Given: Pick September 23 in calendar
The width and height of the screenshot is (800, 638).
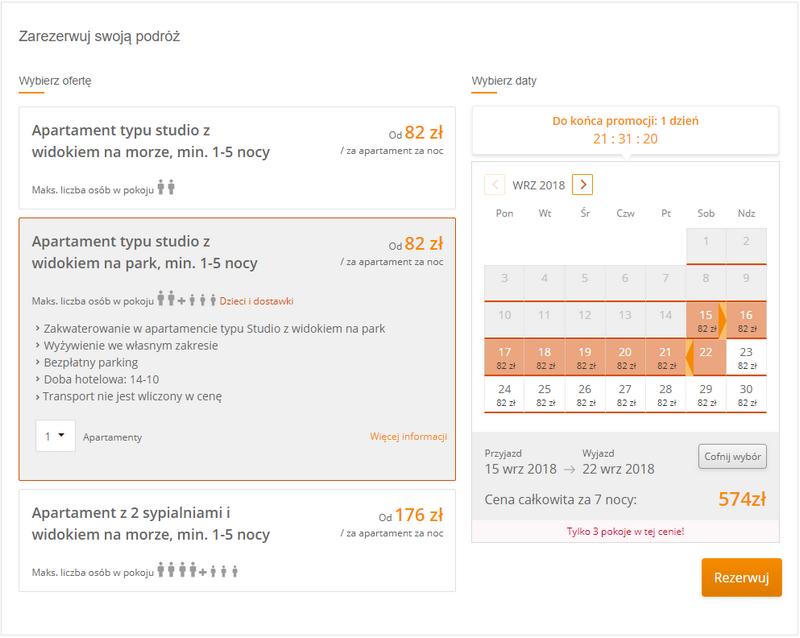Looking at the screenshot, I should tap(746, 357).
